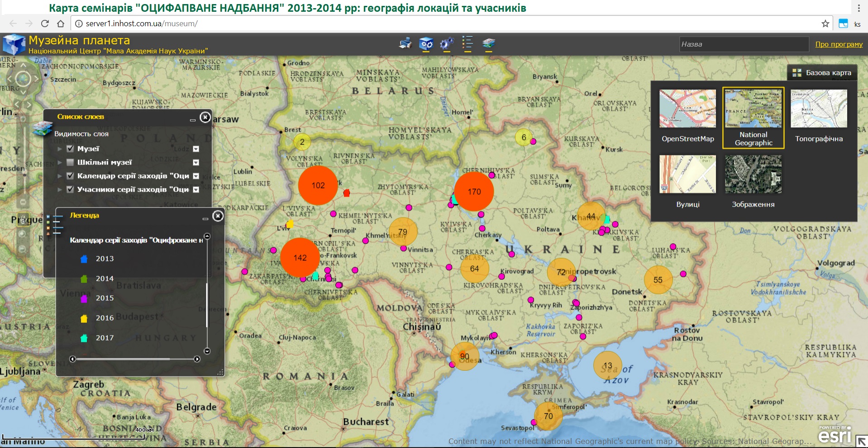Reload the page in the browser
Viewport: 868px width, 448px height.
(45, 24)
